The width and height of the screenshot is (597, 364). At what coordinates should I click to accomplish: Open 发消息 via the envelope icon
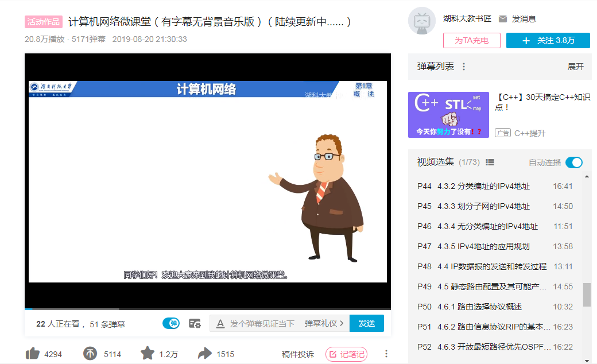click(x=503, y=18)
